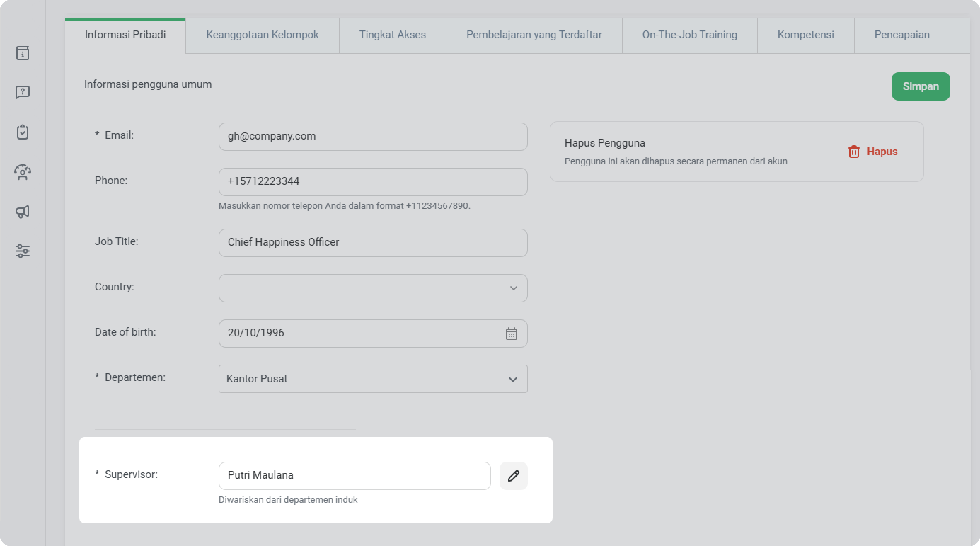
Task: Expand the Departemen Kantor Pusat dropdown
Action: click(x=373, y=379)
